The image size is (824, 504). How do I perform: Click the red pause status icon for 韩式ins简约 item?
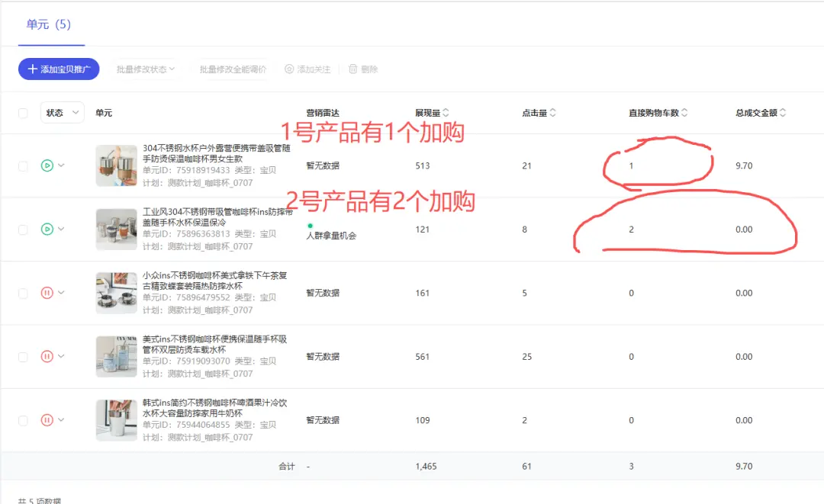coord(47,420)
